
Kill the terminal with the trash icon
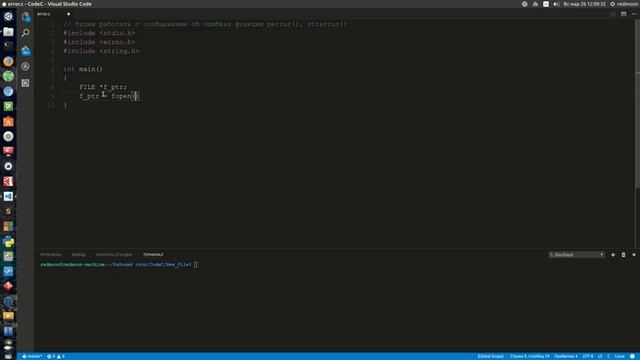pos(623,255)
